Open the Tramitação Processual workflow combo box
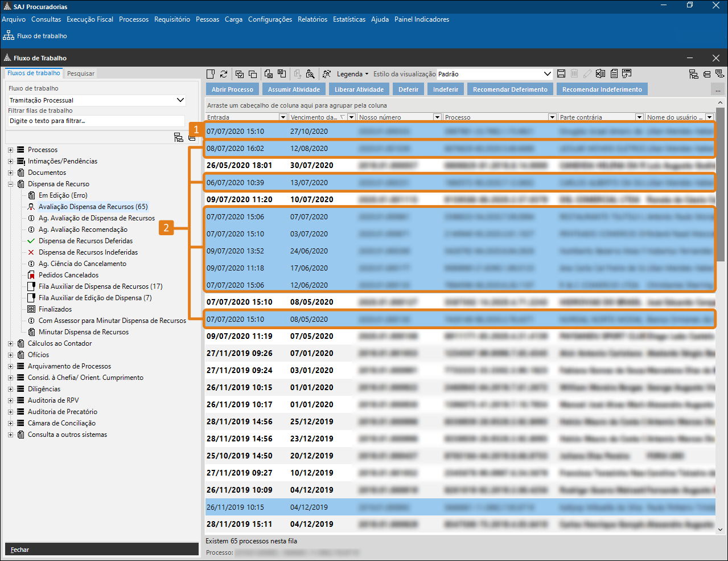 coord(180,100)
